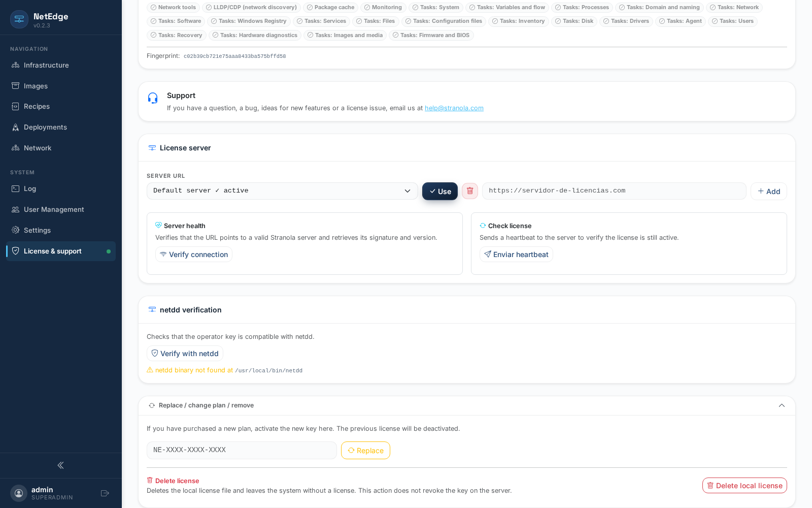The width and height of the screenshot is (812, 508).
Task: Click the red trash icon to delete server
Action: coord(470,191)
